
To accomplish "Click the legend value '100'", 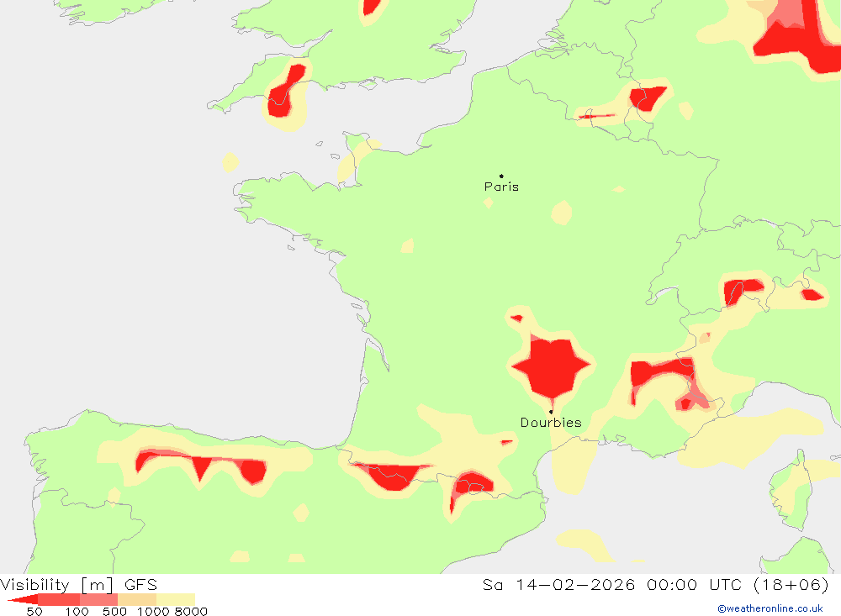I will pyautogui.click(x=77, y=612).
